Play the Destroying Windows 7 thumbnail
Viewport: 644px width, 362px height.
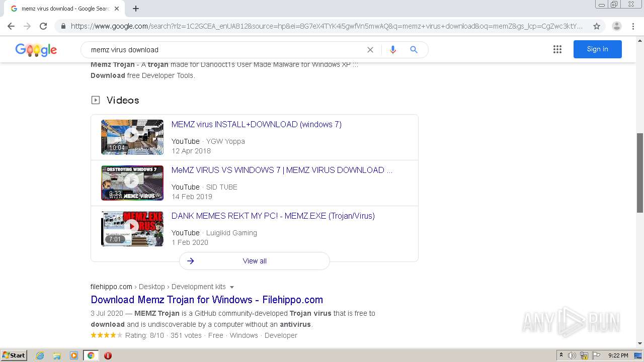pyautogui.click(x=132, y=183)
